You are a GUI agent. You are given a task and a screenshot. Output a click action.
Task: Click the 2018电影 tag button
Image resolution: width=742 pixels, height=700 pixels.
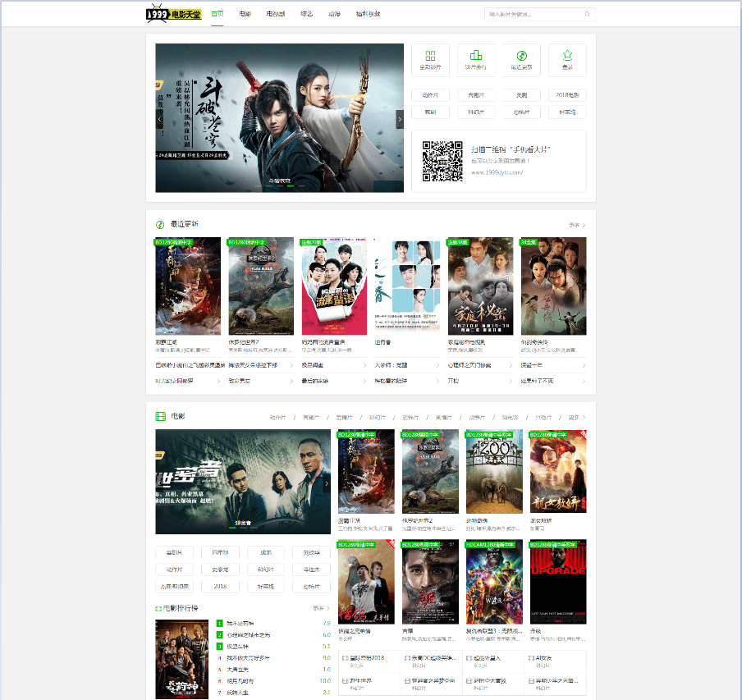point(567,95)
